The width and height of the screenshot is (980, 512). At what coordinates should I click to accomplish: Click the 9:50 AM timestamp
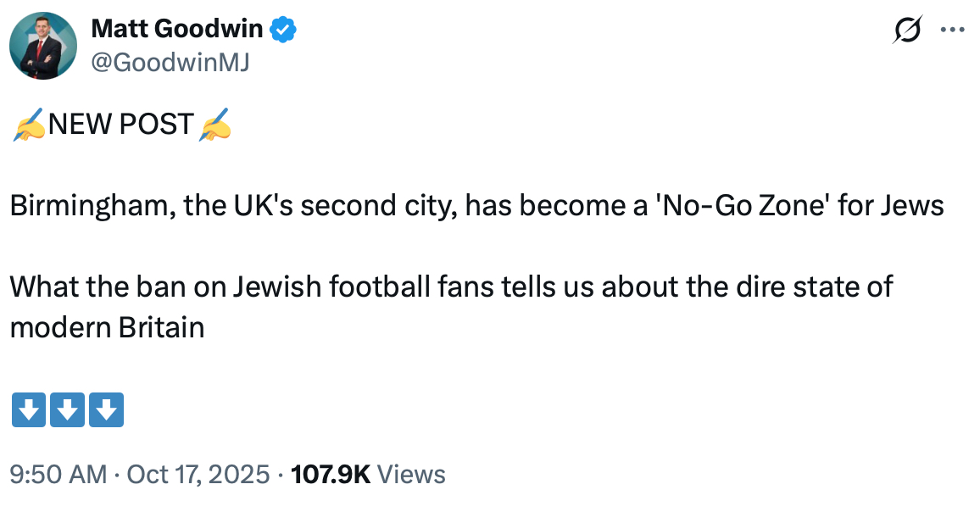point(58,474)
